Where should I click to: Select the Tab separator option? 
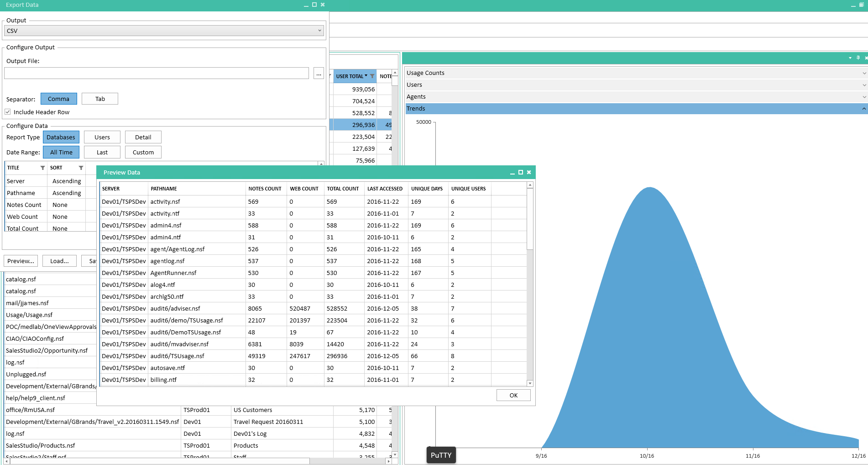point(100,99)
